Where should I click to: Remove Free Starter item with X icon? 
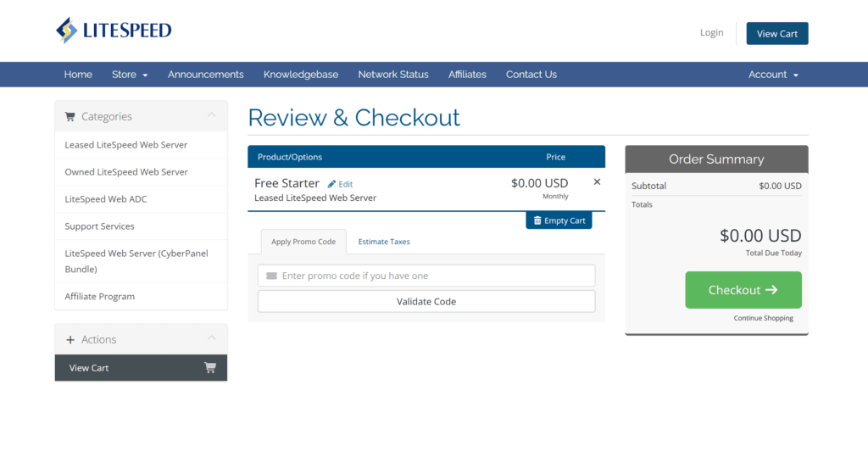[x=597, y=181]
